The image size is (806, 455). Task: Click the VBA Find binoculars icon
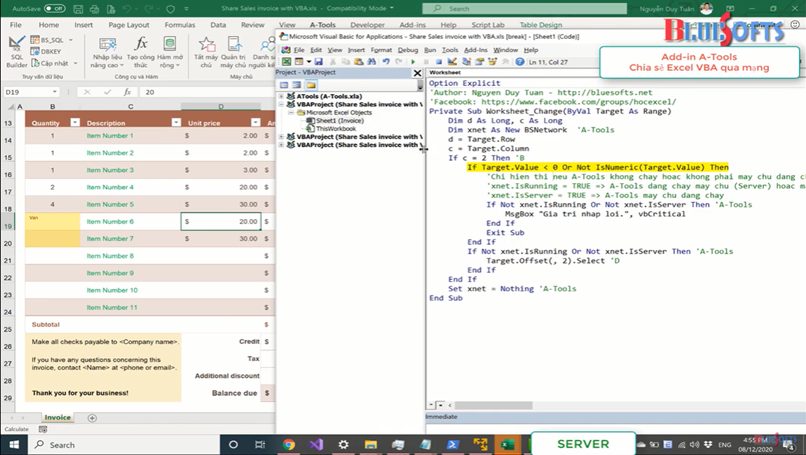[x=371, y=62]
